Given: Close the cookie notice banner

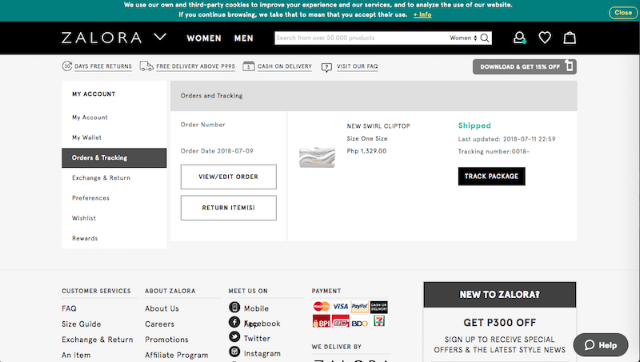Looking at the screenshot, I should point(623,13).
